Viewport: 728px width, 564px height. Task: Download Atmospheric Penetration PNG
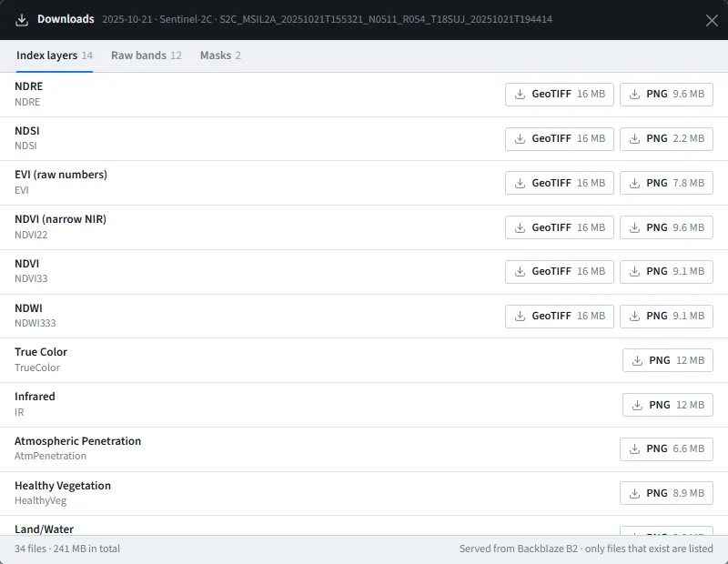pos(666,448)
